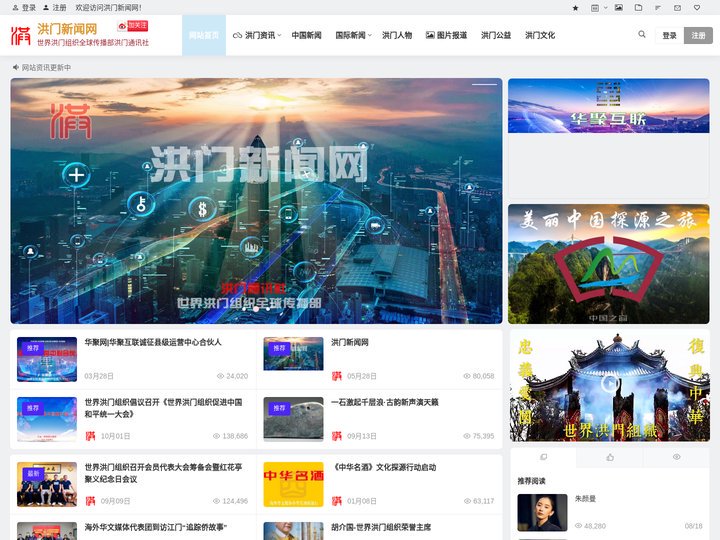Click the 和平统一大会 article thumbnail
Viewport: 720px width, 540px height.
click(47, 419)
